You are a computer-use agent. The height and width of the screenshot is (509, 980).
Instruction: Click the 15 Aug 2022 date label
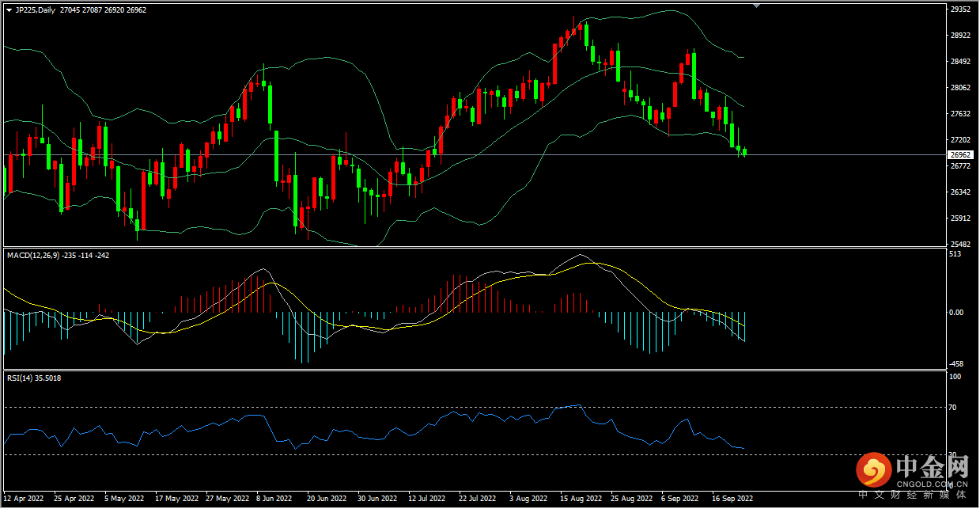[581, 499]
